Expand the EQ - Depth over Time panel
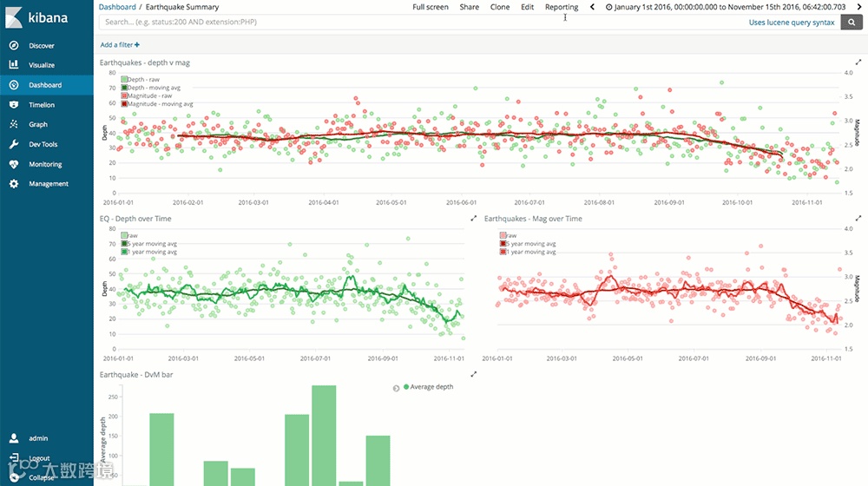This screenshot has height=486, width=868. [x=473, y=219]
